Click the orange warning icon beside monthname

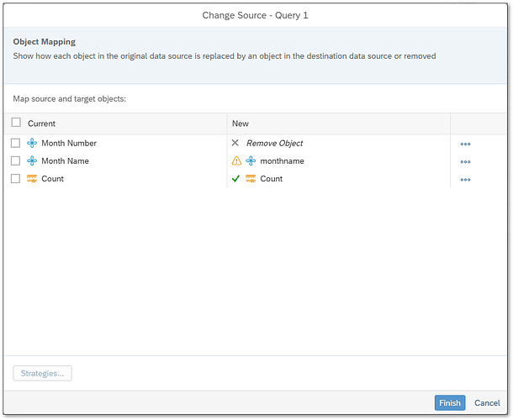(x=236, y=160)
